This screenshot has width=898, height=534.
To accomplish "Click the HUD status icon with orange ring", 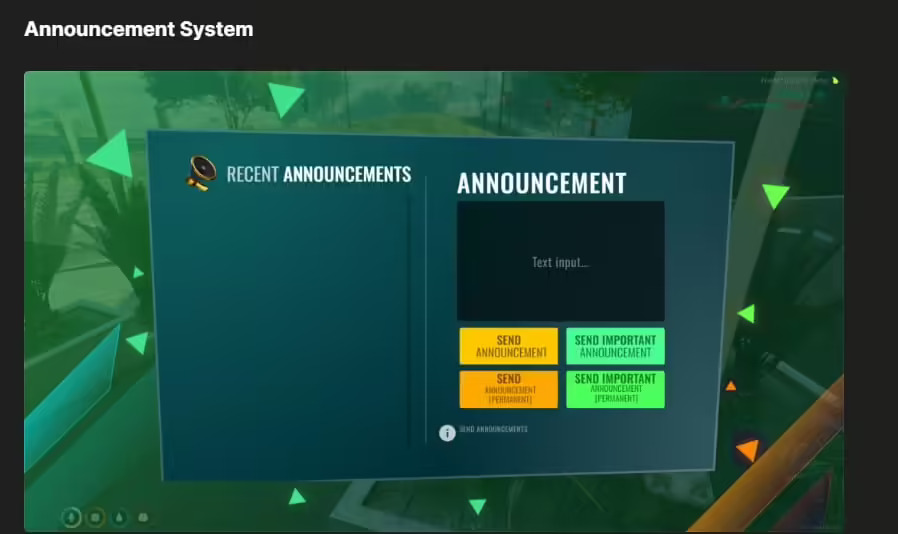I will point(95,517).
